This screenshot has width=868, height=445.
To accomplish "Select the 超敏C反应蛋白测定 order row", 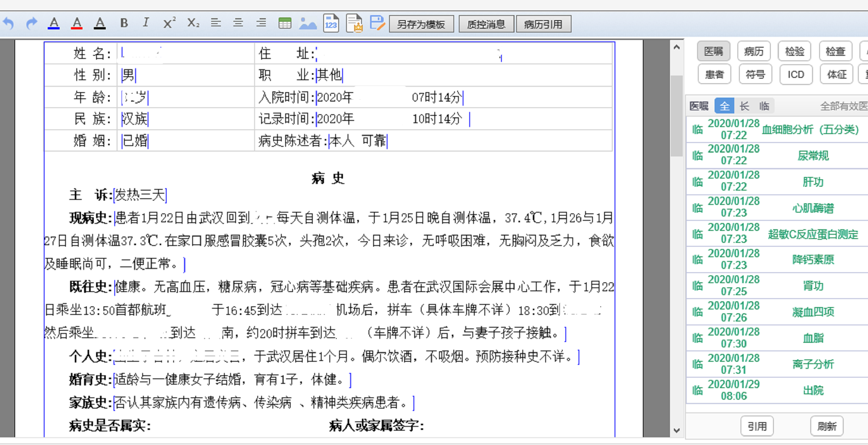I will click(x=777, y=234).
